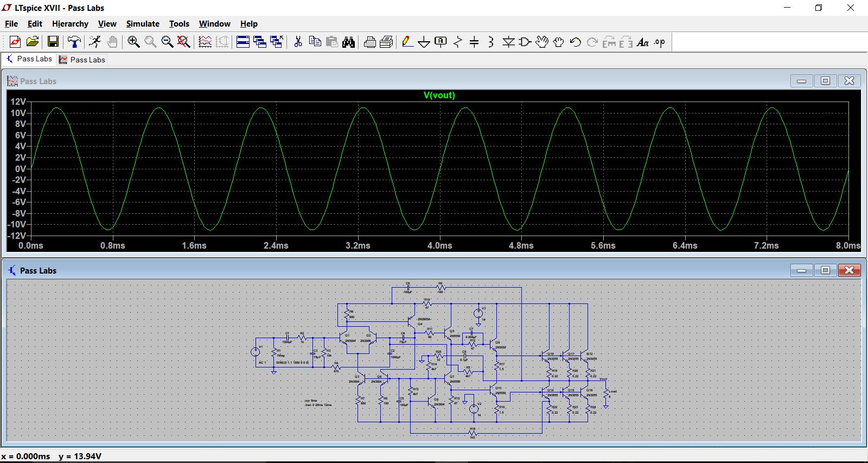Screen dimensions: 868x463
Task: Select the Label Net tool
Action: click(x=441, y=42)
